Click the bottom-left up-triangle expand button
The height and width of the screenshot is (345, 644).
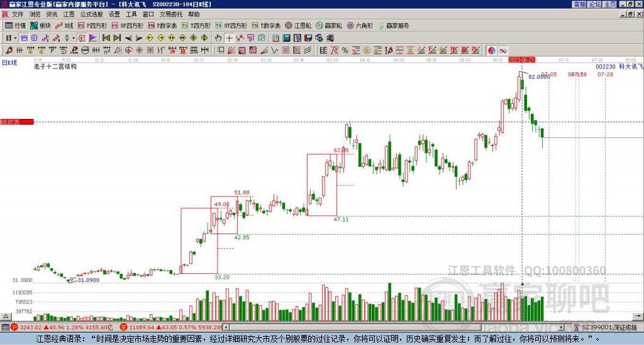coord(6,316)
